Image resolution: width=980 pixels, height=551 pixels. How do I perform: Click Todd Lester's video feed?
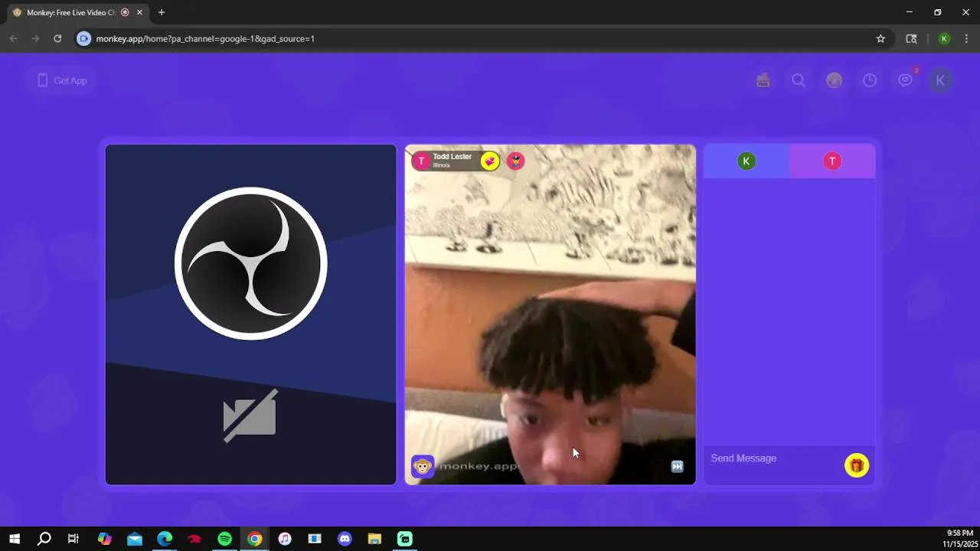click(550, 315)
